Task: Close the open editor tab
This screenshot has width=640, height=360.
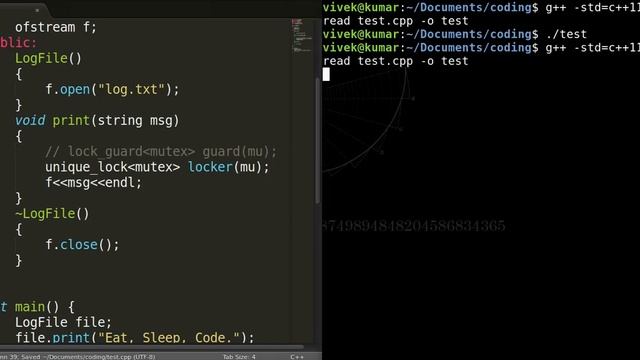Action: (37, 10)
